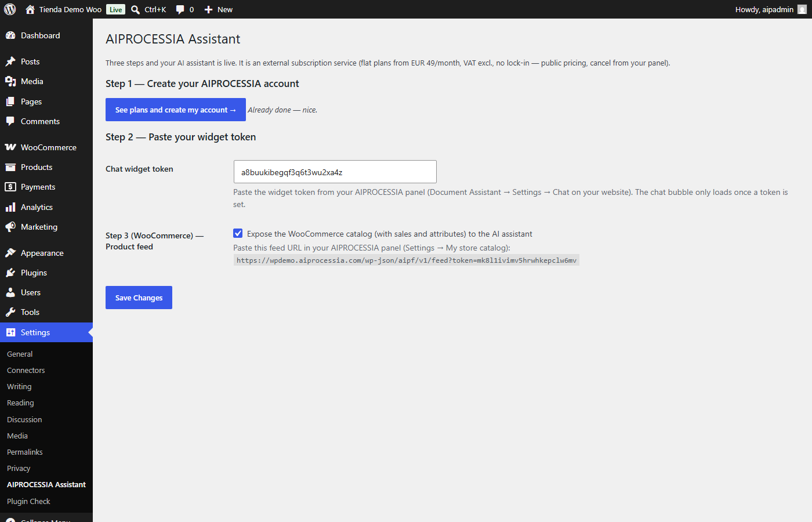Click the Users person icon
812x522 pixels.
tap(10, 292)
